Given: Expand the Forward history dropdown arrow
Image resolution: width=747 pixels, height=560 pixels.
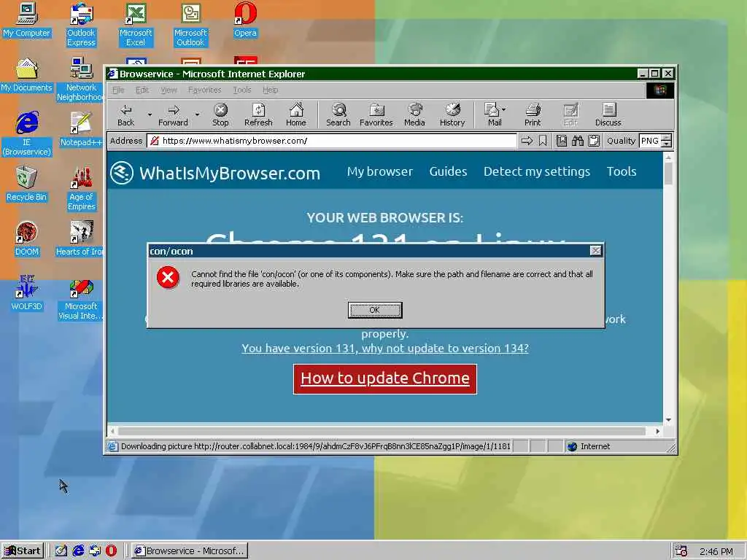Looking at the screenshot, I should point(197,114).
